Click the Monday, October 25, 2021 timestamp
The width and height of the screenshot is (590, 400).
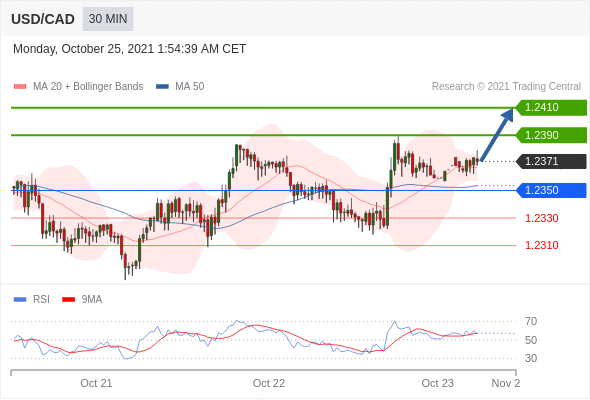pos(129,49)
